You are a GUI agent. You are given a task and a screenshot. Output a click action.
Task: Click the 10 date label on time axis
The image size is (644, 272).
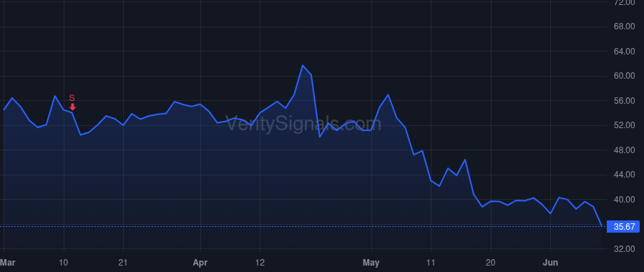pyautogui.click(x=64, y=263)
